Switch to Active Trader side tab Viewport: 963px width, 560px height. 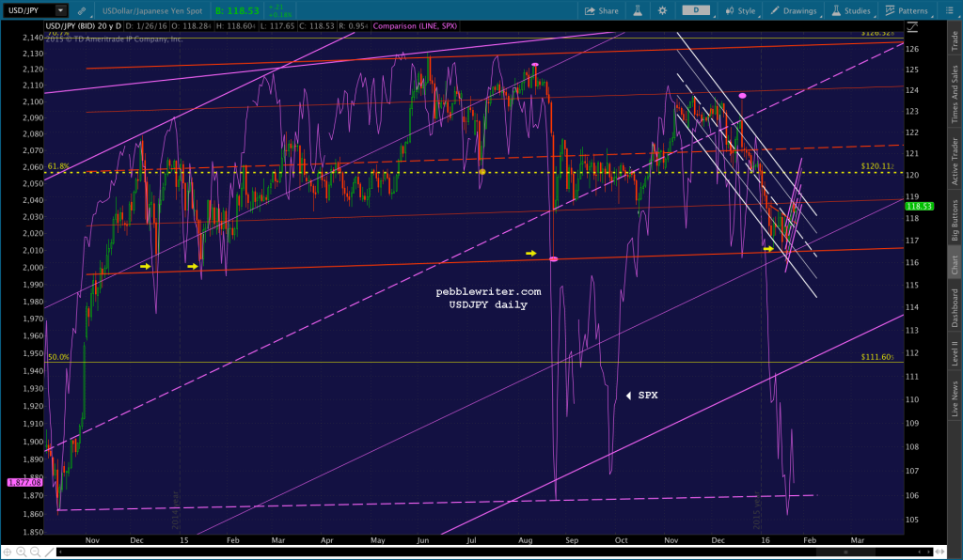coord(955,162)
